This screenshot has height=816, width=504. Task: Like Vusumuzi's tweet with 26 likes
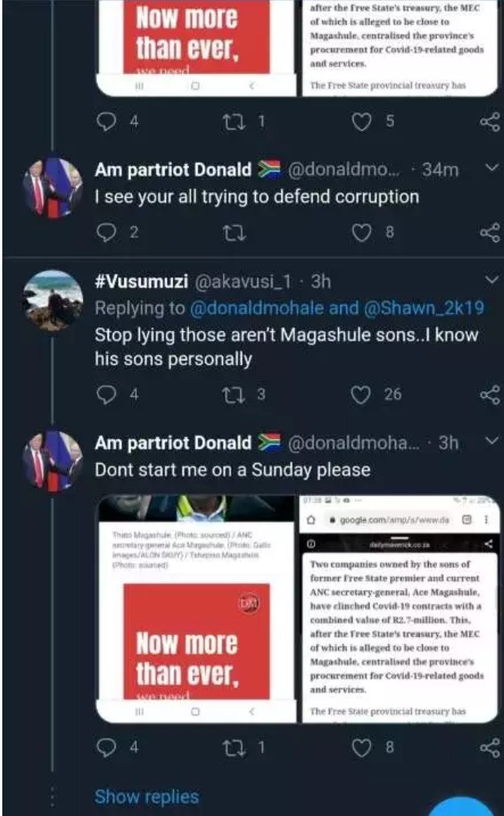point(361,394)
